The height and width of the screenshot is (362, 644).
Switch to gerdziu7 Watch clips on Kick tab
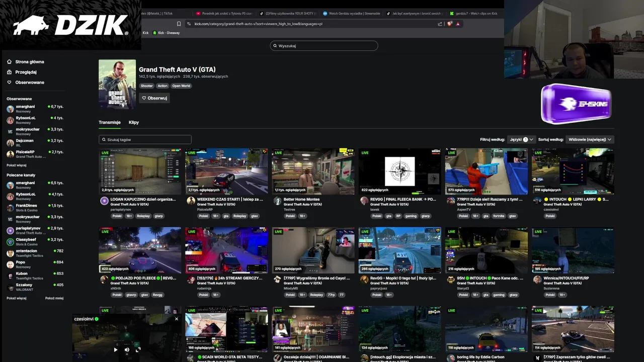pyautogui.click(x=473, y=14)
